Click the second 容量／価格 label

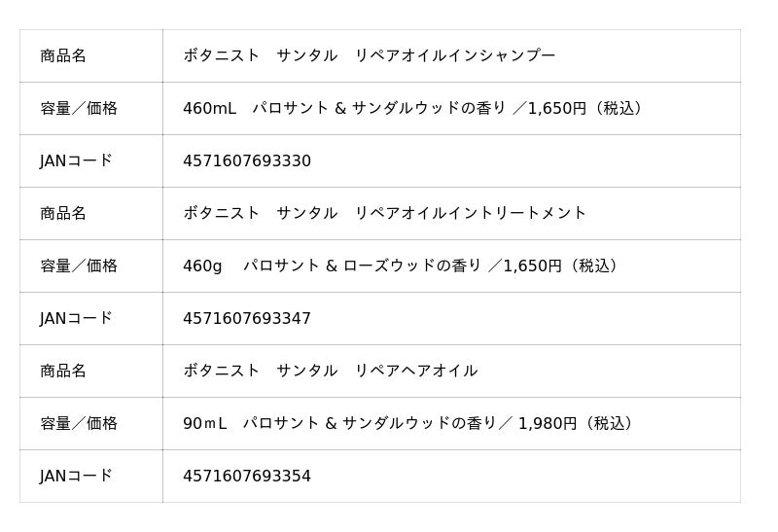click(79, 266)
